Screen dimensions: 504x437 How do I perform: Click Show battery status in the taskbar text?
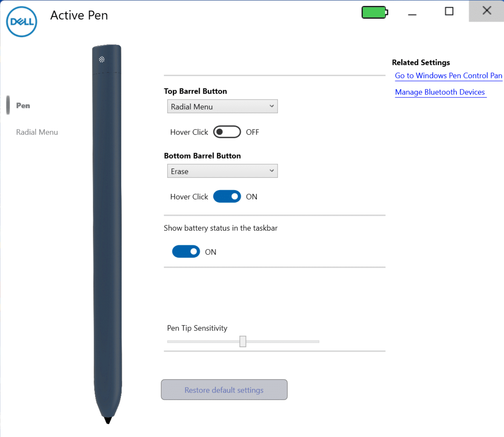tap(220, 228)
